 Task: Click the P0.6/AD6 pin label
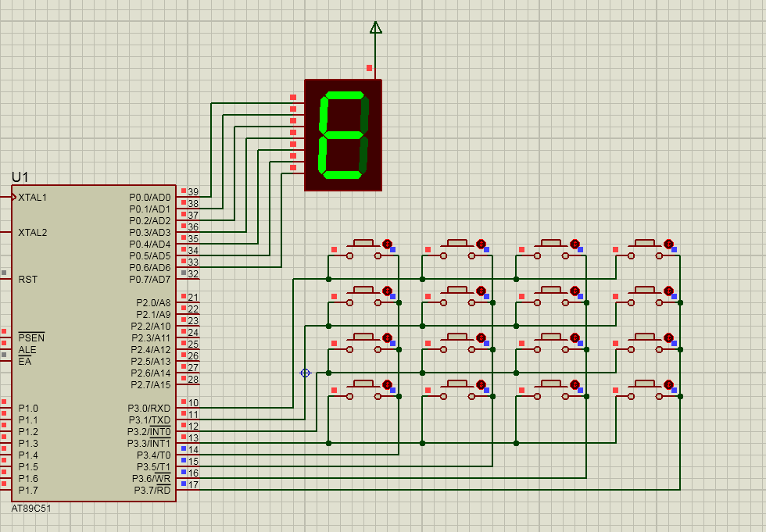tap(150, 268)
